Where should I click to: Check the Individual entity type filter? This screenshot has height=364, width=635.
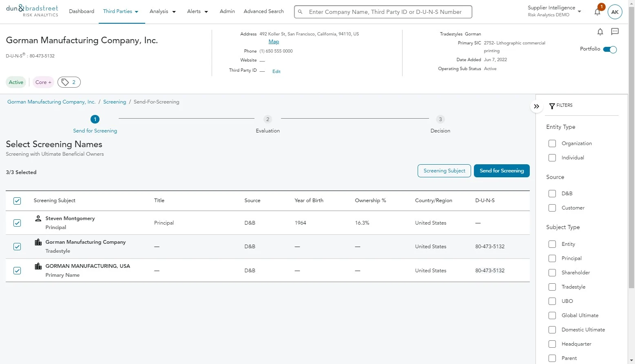[x=552, y=158]
